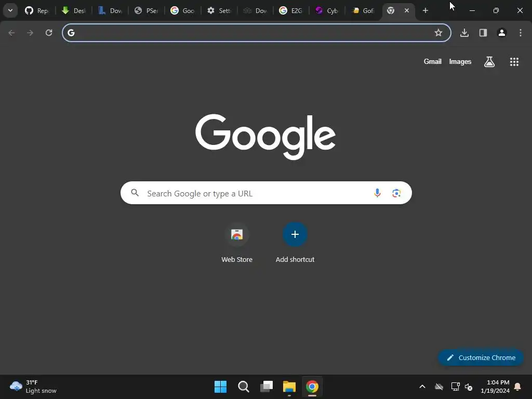Open Chrome three-dot menu
532x399 pixels.
click(x=521, y=33)
